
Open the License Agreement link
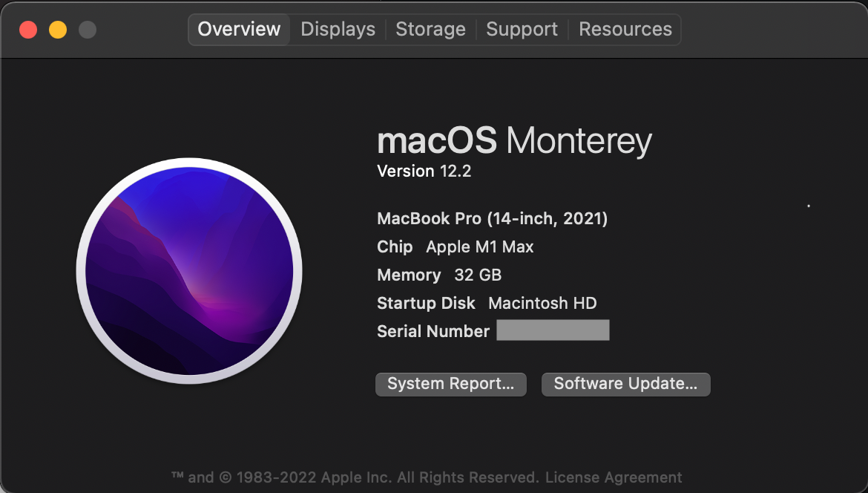(x=614, y=477)
